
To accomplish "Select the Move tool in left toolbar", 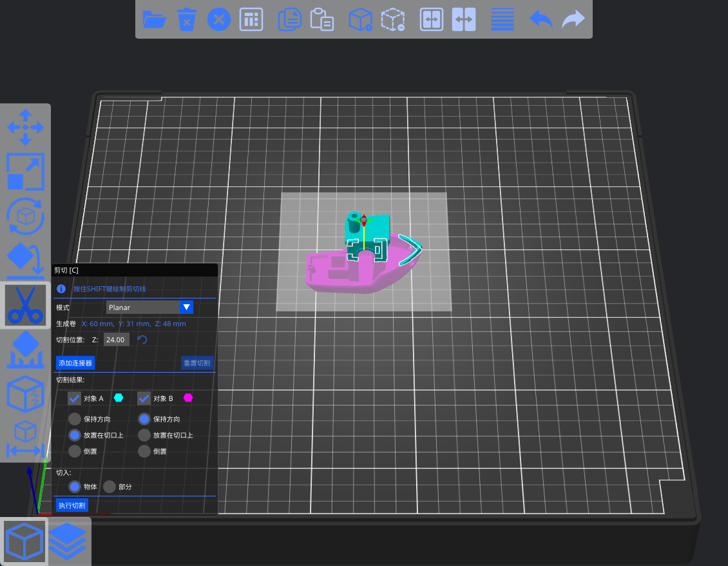I will click(x=26, y=128).
